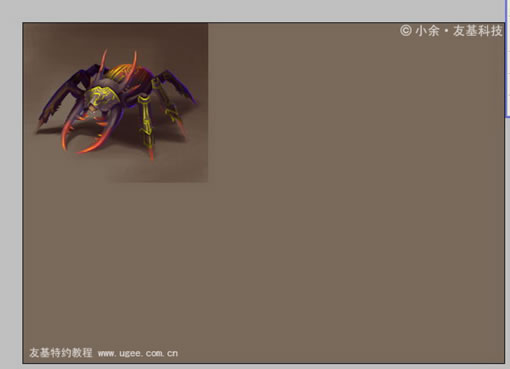Click the www.ugee.com.cn website link text
This screenshot has width=510, height=369.
tap(138, 353)
